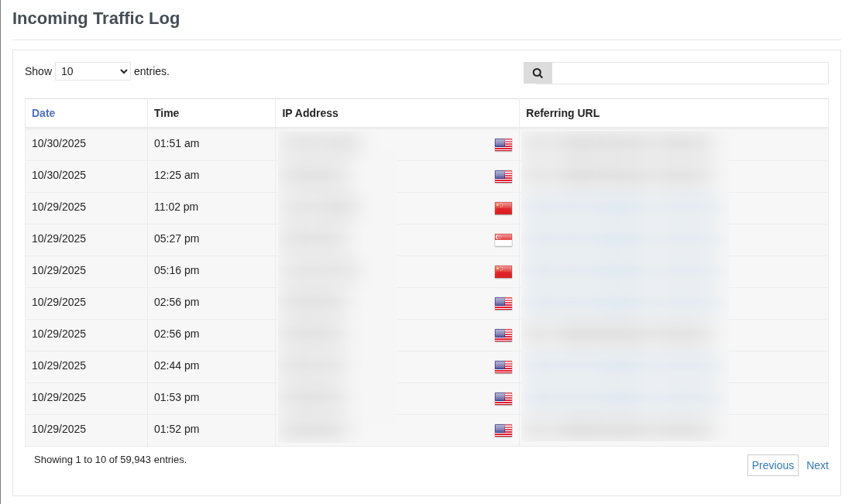Click the China flag on the 11:02 pm entry
This screenshot has height=504, width=852.
503,207
